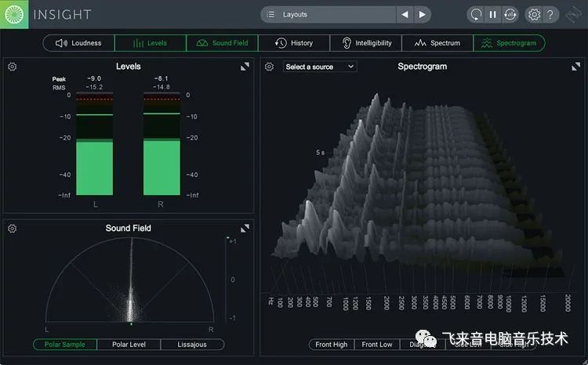The width and height of the screenshot is (588, 365).
Task: Toggle the Sound Field module
Action: point(222,43)
